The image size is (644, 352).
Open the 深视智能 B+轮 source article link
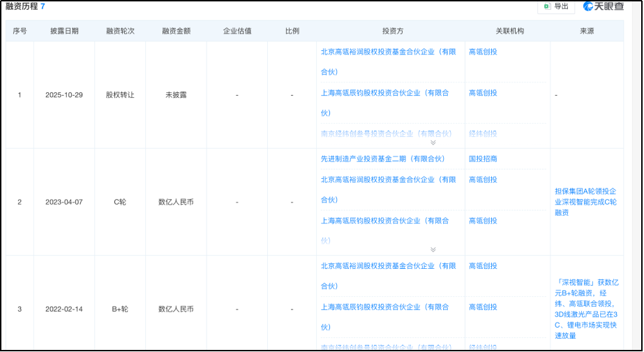pos(585,309)
